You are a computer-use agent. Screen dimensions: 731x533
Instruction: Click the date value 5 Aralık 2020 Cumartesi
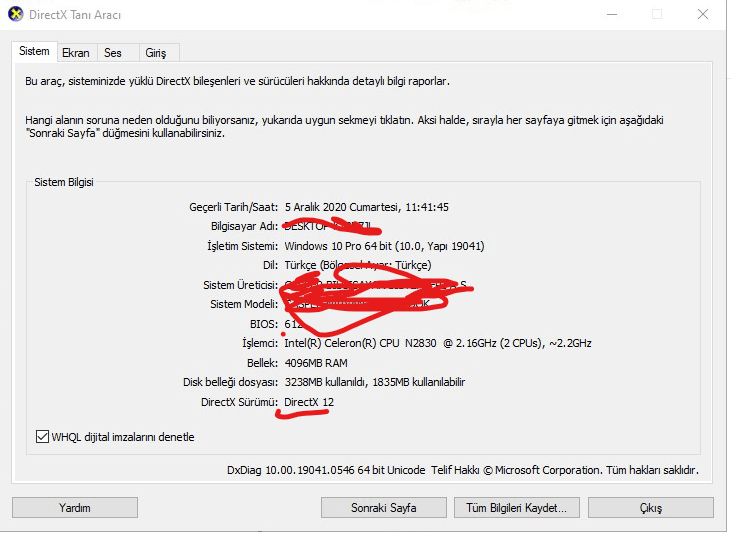pos(366,207)
